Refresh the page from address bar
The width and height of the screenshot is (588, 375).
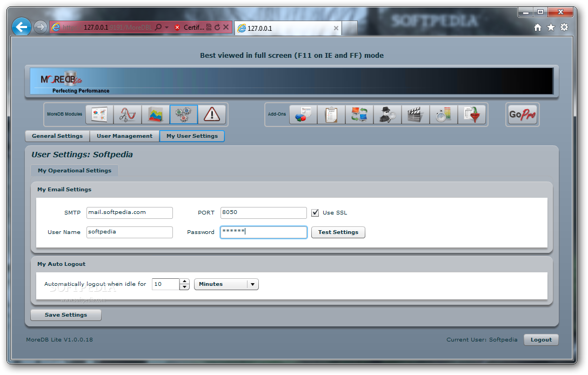217,28
